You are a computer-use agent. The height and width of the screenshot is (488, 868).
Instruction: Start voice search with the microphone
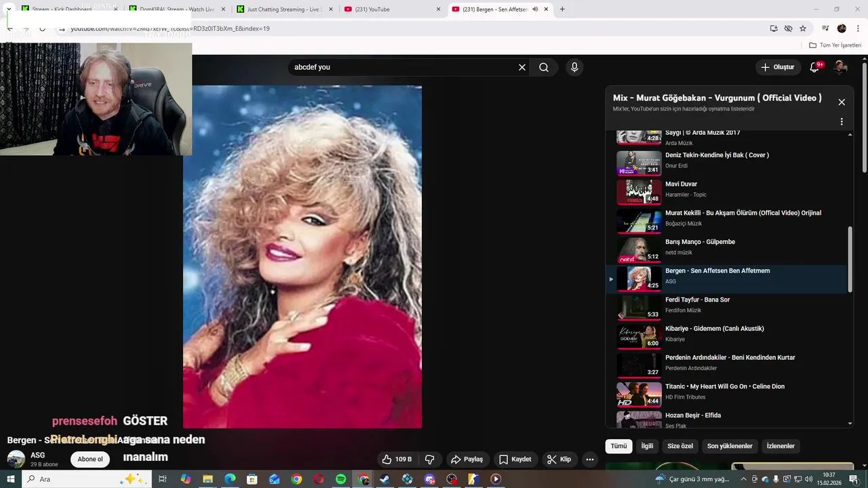574,67
